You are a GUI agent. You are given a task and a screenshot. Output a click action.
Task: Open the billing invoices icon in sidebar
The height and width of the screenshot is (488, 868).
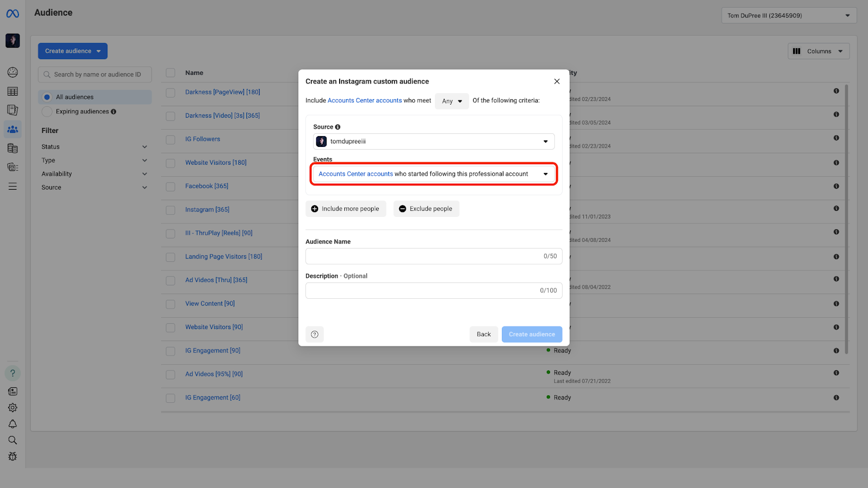coord(12,148)
